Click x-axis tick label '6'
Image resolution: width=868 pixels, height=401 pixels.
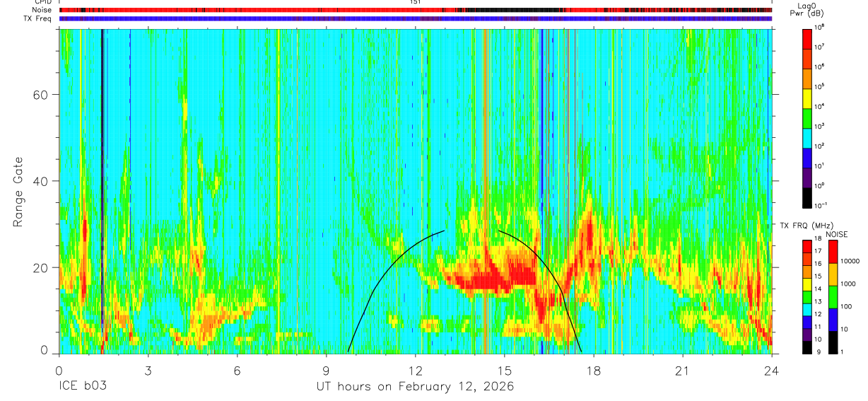point(237,371)
